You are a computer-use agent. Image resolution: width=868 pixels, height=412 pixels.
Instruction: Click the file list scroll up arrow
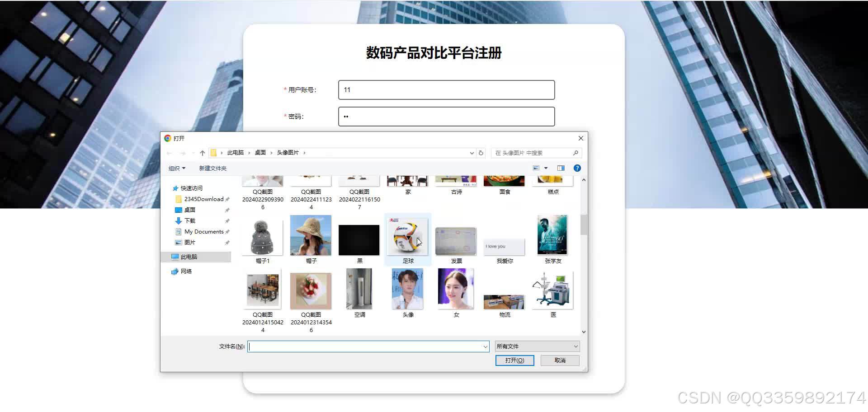tap(584, 180)
